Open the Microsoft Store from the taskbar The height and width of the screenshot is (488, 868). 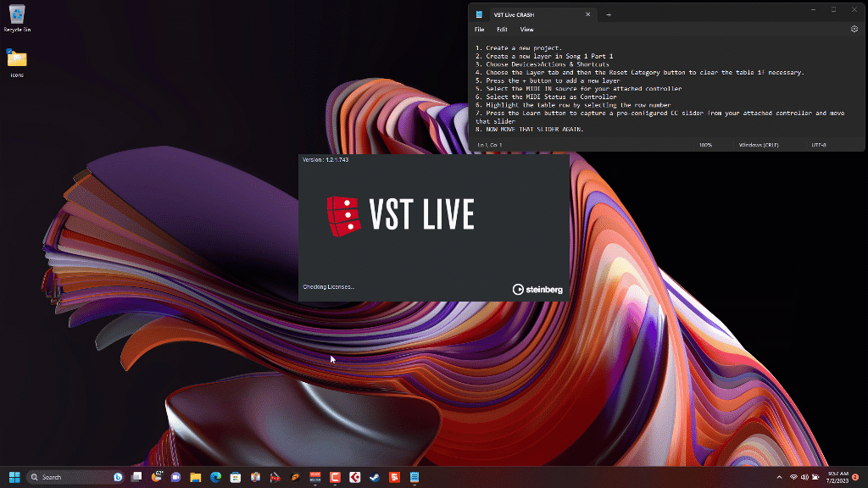[x=236, y=477]
